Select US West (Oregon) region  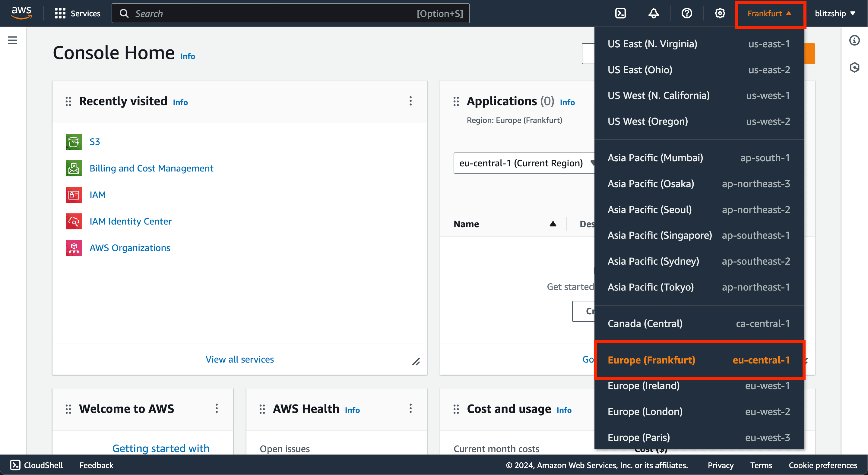[x=699, y=121]
